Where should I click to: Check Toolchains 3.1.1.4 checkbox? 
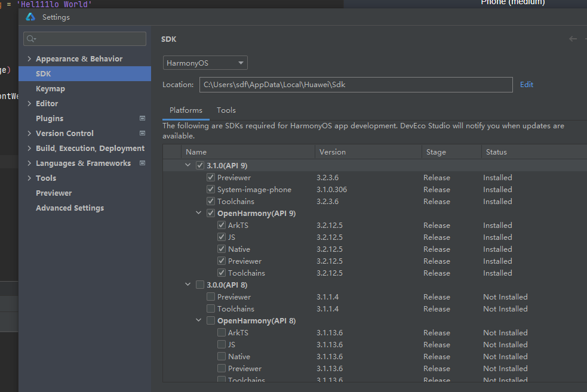pos(211,309)
